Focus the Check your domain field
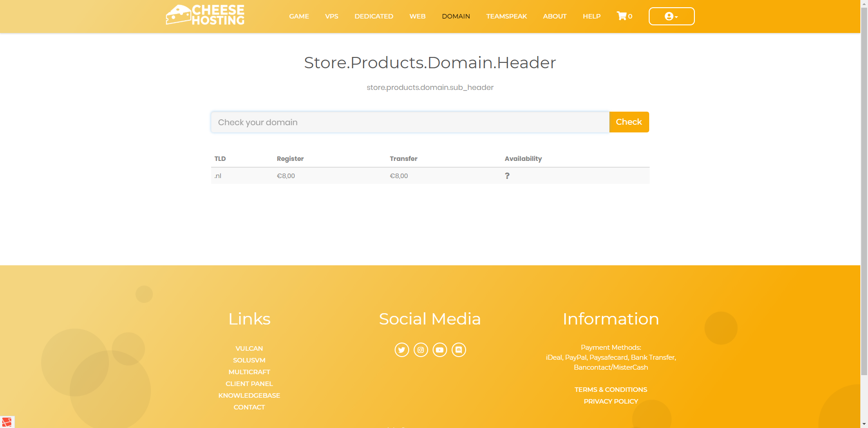 tap(410, 122)
